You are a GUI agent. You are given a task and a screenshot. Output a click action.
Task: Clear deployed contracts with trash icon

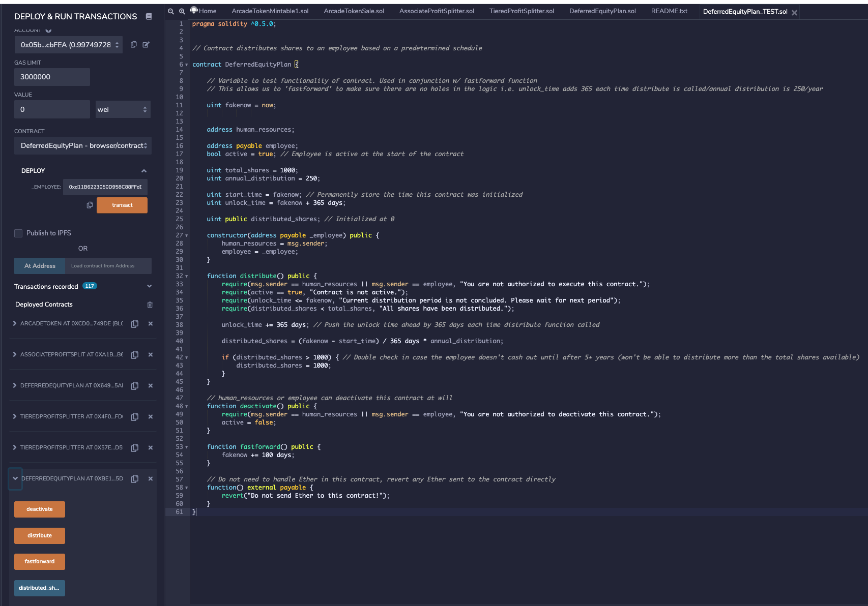(x=150, y=305)
